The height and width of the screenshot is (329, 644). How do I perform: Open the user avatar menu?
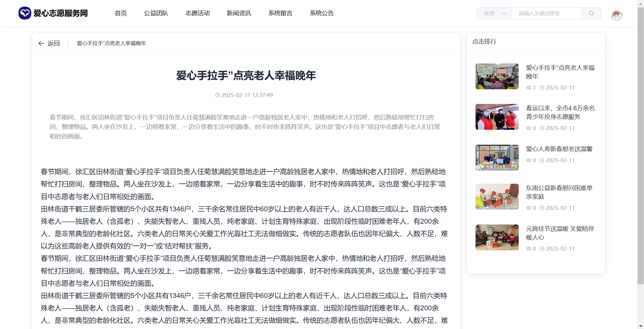click(x=617, y=15)
